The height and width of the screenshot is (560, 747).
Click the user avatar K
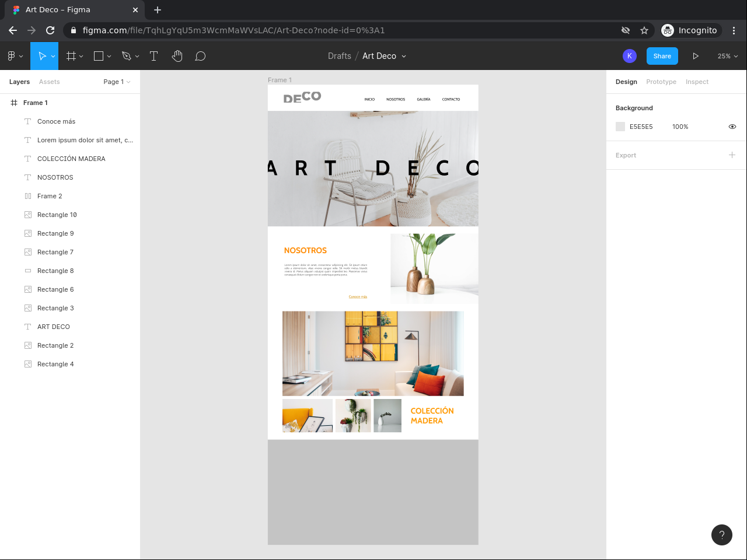point(629,56)
